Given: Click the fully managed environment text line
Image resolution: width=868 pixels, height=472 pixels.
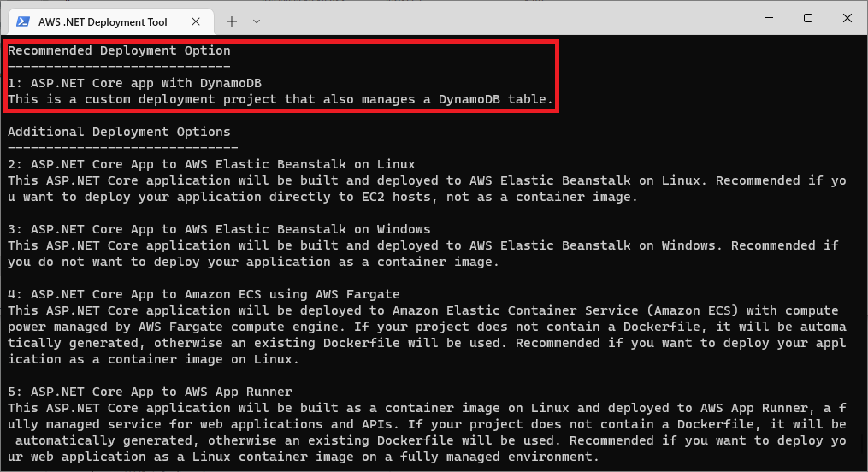Looking at the screenshot, I should (304, 457).
